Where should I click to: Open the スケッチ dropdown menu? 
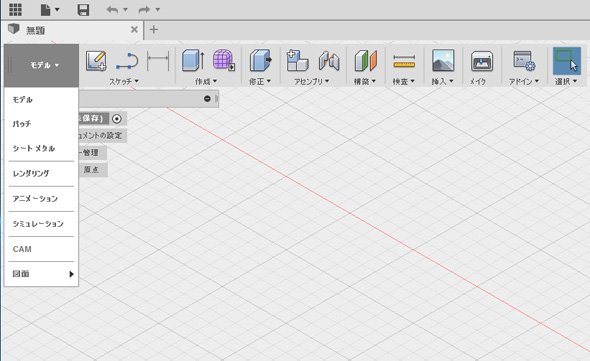tap(124, 81)
